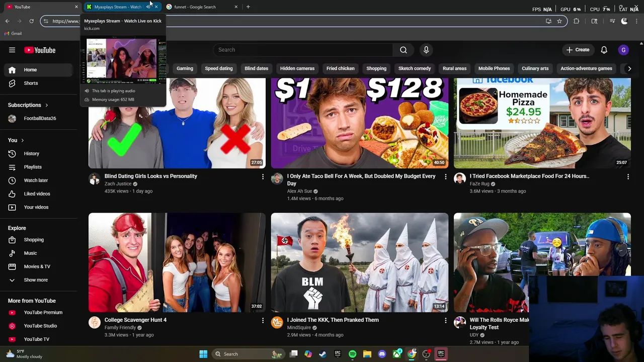The width and height of the screenshot is (644, 362).
Task: Open the YouTube guide hamburger menu
Action: pos(12,50)
